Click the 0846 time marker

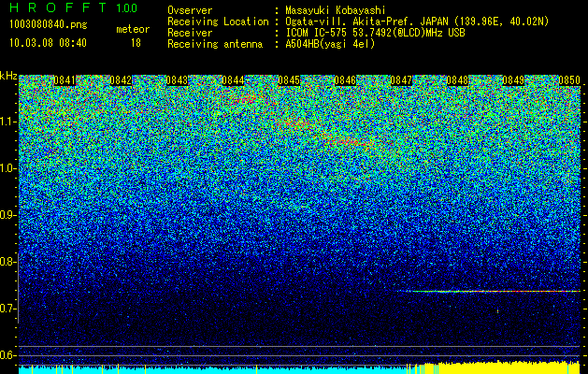point(345,80)
